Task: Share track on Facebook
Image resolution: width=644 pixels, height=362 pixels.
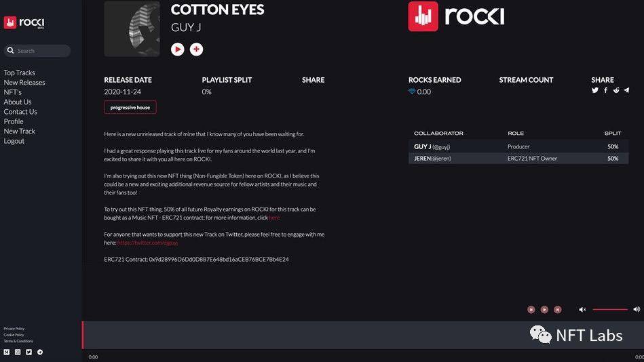Action: [605, 90]
